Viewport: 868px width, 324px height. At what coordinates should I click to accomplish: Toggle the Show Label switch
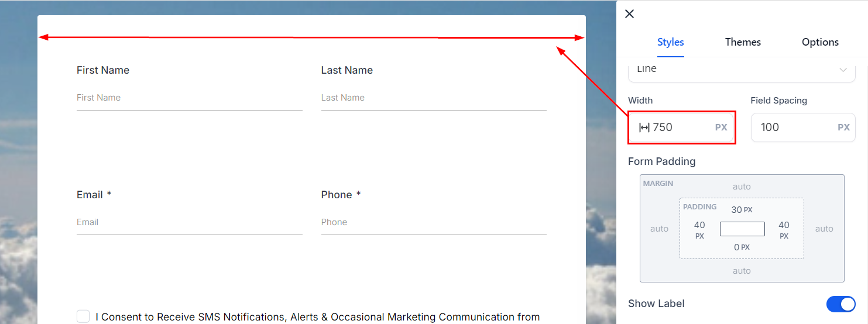tap(840, 304)
